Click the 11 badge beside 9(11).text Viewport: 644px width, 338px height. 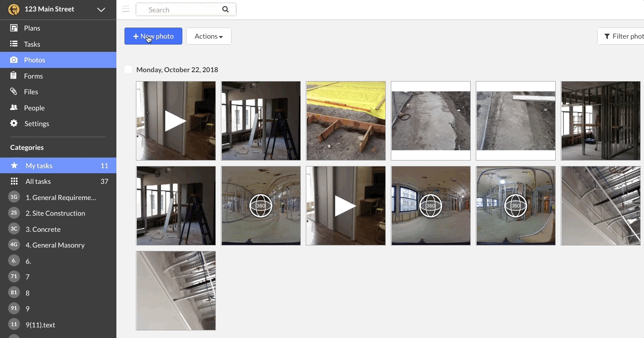(x=14, y=324)
